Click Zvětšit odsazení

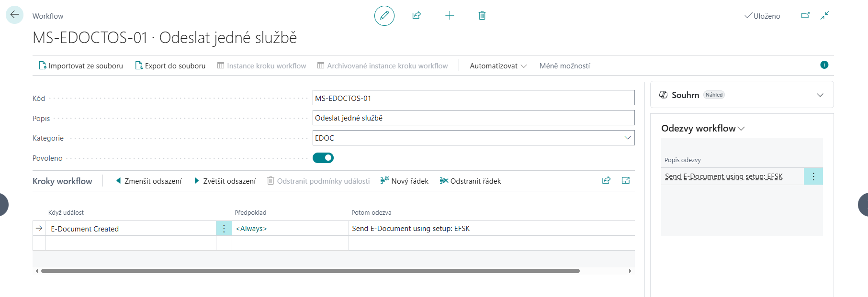coord(225,181)
